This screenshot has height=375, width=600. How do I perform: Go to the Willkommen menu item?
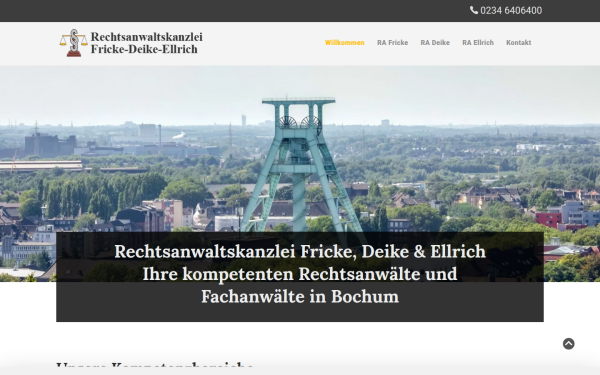[344, 42]
